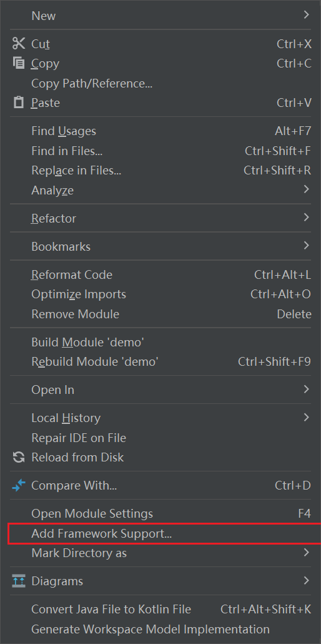Viewport: 321px width, 644px height.
Task: Click the Copy pages icon
Action: pos(19,63)
